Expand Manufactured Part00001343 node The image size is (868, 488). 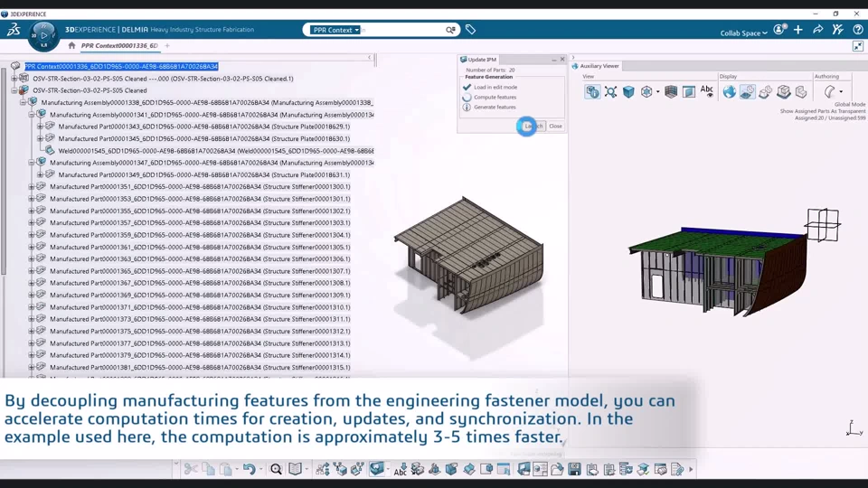tap(40, 127)
